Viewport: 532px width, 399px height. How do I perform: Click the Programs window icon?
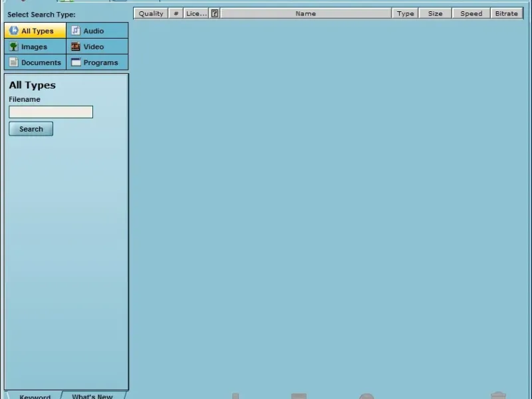[76, 62]
